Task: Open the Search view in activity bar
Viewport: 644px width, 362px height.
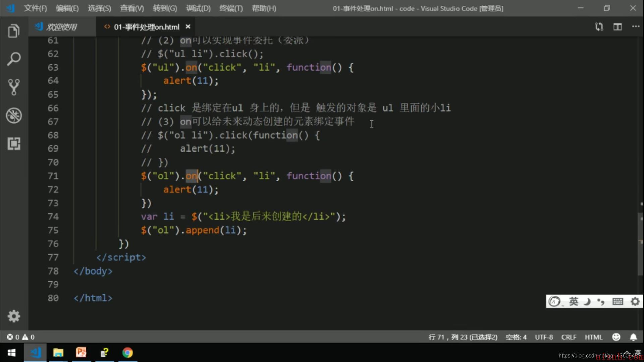Action: 14,59
